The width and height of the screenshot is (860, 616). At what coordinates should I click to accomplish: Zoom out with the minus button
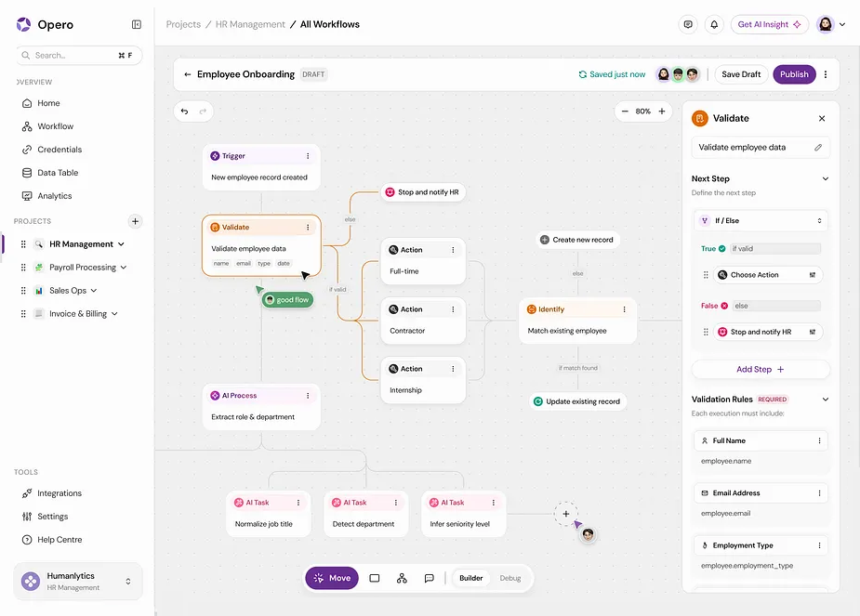pyautogui.click(x=625, y=111)
